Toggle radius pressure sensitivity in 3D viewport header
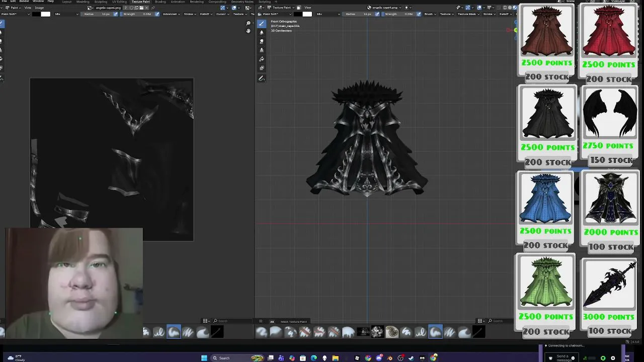 point(377,14)
